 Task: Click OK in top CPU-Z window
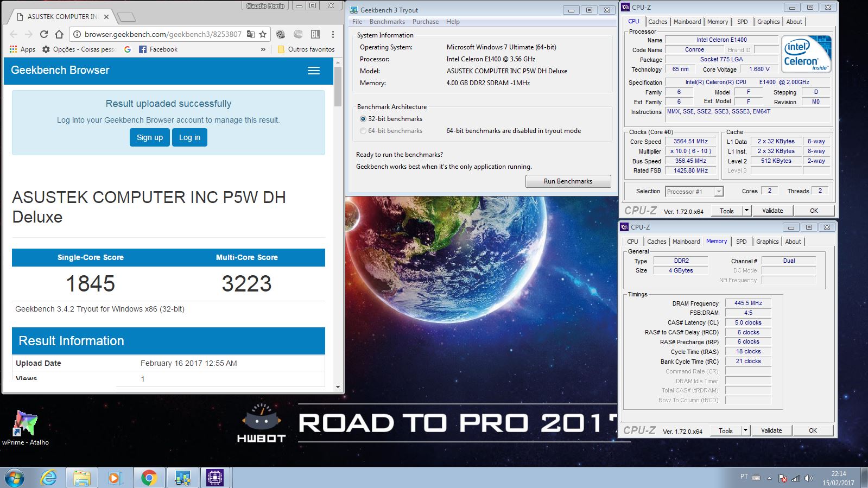click(814, 211)
